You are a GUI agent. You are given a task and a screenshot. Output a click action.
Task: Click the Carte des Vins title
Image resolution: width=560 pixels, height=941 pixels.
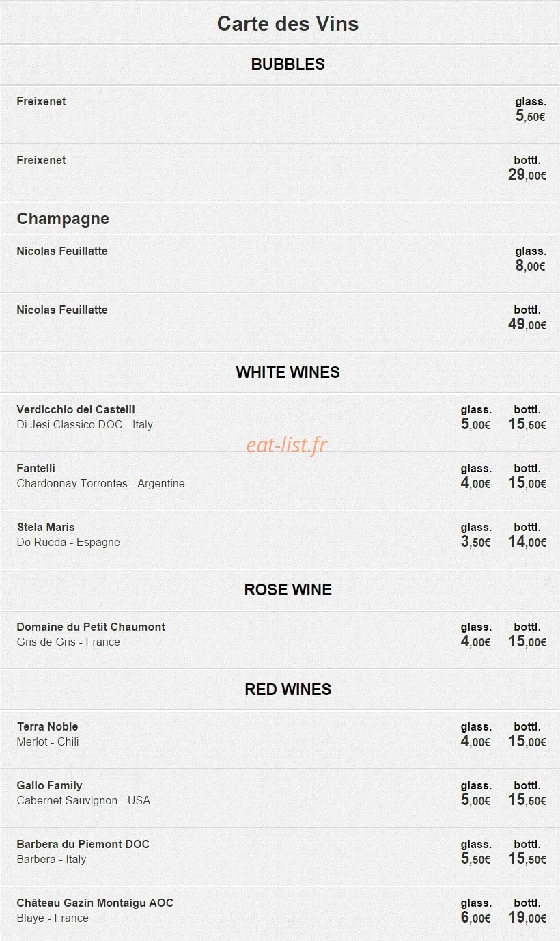[x=288, y=23]
